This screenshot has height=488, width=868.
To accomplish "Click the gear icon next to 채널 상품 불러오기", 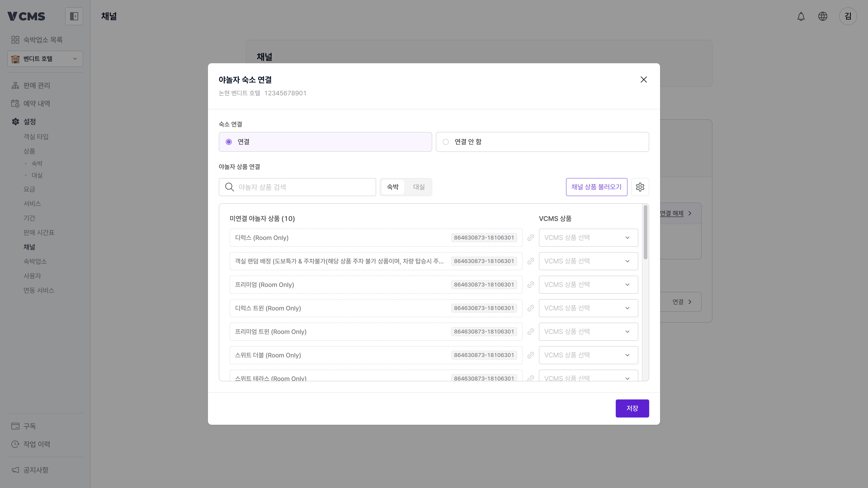I will pos(640,187).
